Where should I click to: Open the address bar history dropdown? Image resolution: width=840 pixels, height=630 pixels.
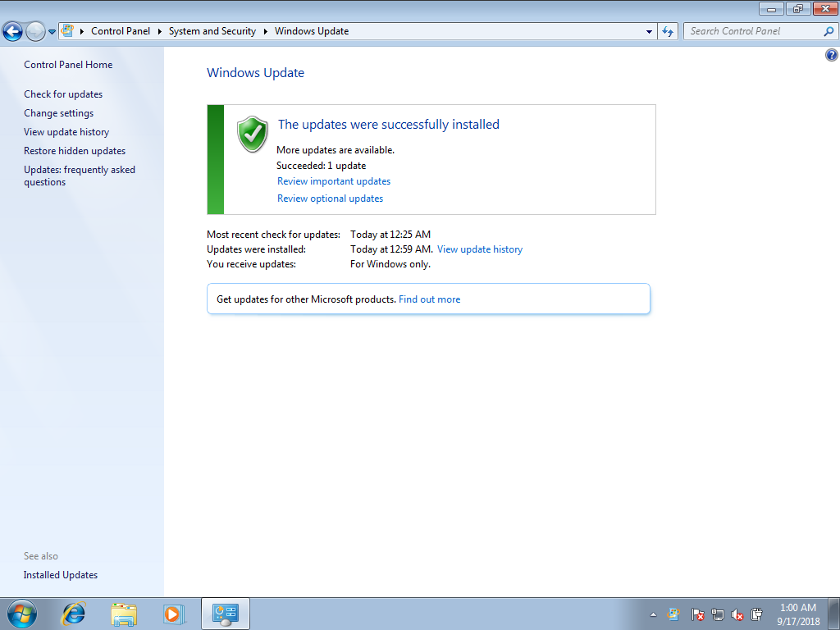point(649,32)
